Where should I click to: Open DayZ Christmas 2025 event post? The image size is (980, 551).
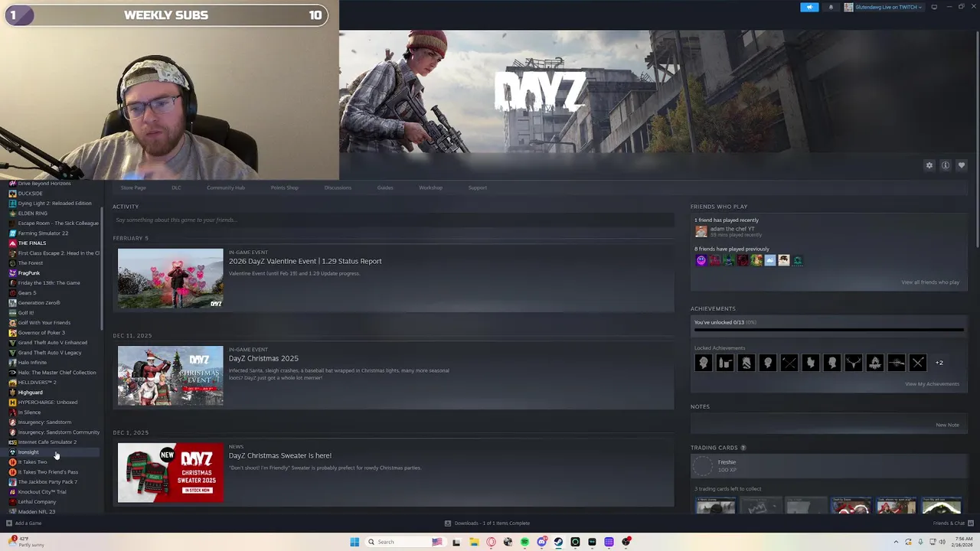263,358
